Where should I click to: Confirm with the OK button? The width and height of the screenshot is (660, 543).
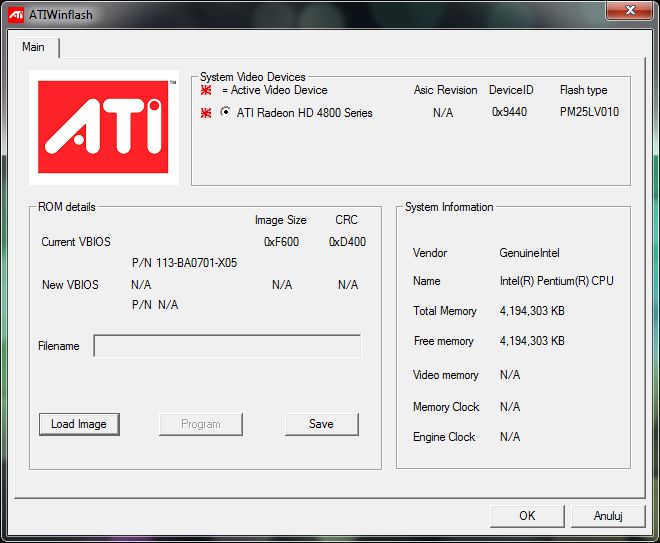pyautogui.click(x=527, y=516)
